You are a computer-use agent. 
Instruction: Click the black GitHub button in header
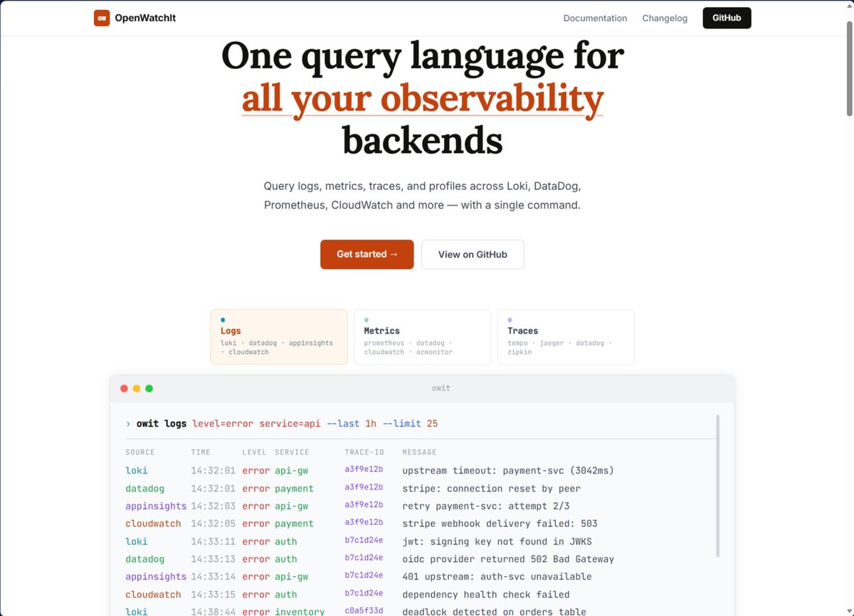click(x=727, y=18)
